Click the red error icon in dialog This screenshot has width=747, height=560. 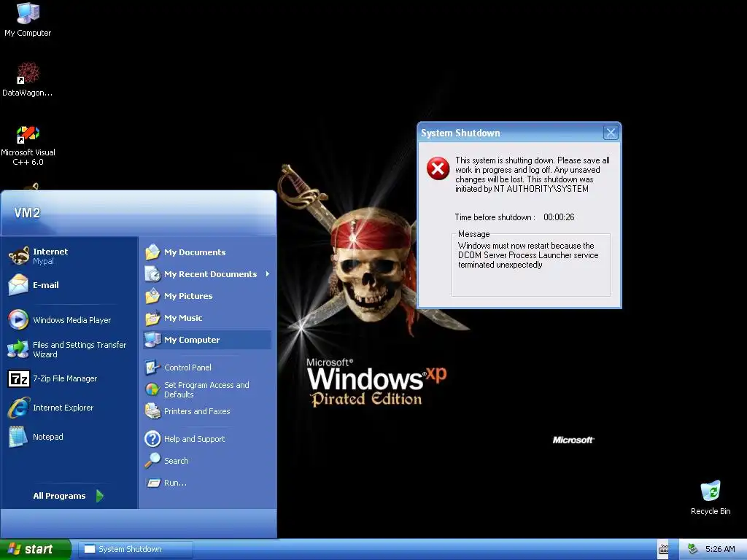(x=438, y=168)
